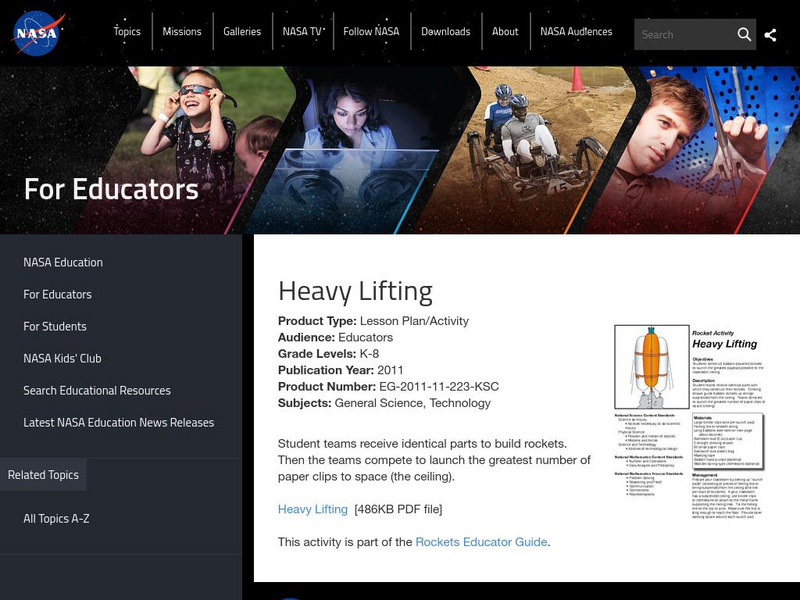Select For Educators in the sidebar
The image size is (800, 600).
[58, 294]
